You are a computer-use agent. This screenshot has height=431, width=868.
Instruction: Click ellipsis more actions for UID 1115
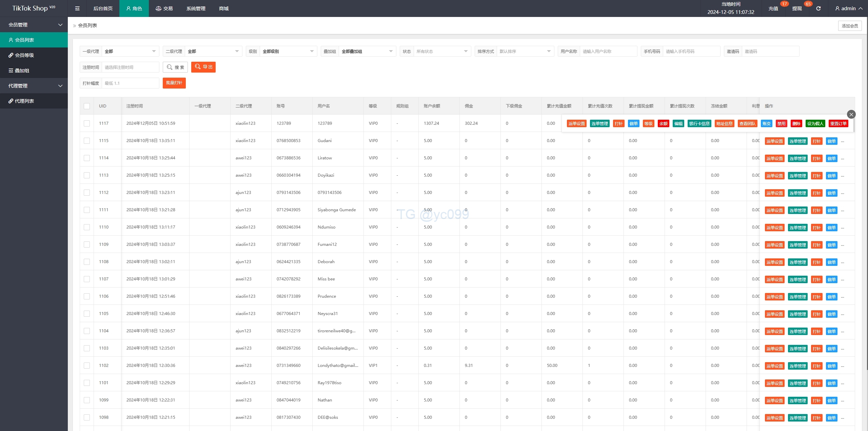pyautogui.click(x=843, y=141)
